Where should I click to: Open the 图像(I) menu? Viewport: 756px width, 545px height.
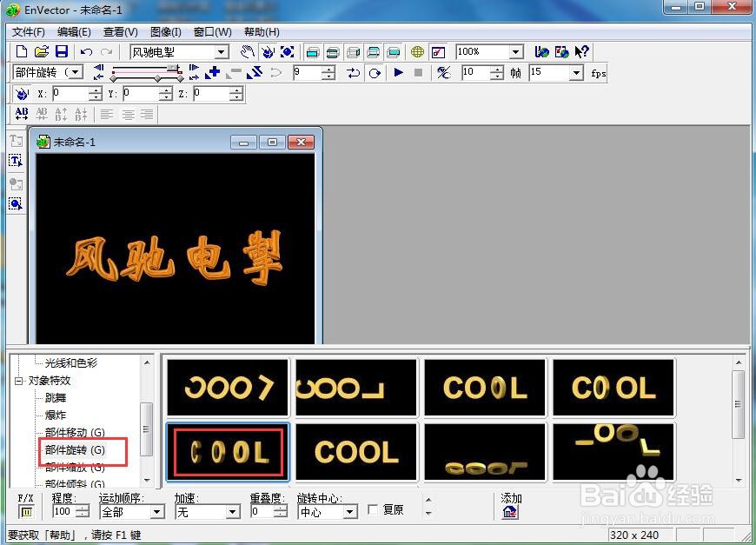point(165,32)
